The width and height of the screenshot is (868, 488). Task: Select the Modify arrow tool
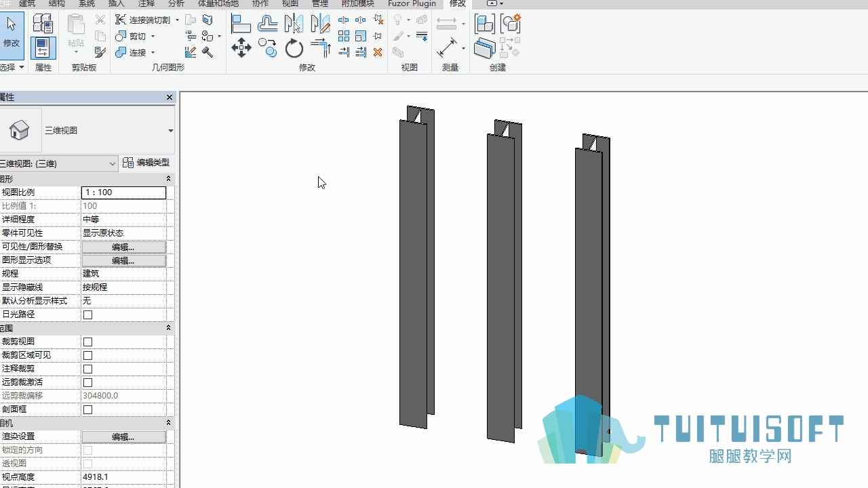pos(12,35)
